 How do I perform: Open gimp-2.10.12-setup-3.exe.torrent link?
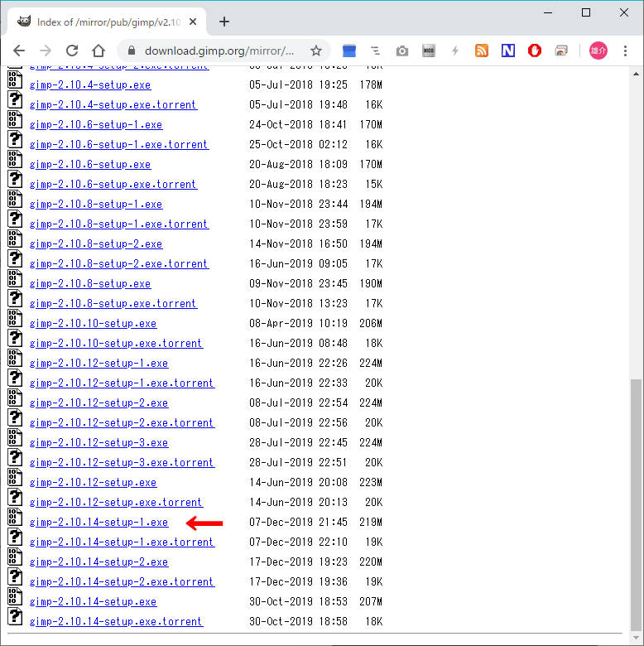click(x=122, y=463)
